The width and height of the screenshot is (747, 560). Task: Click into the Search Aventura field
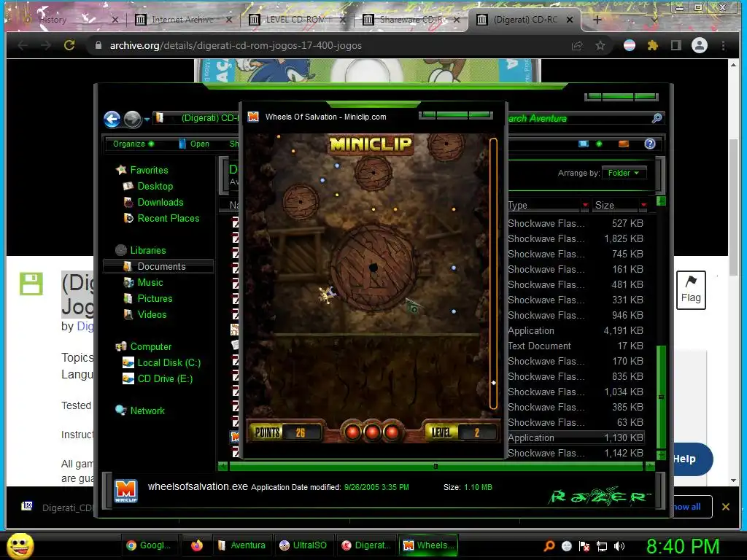[x=578, y=118]
